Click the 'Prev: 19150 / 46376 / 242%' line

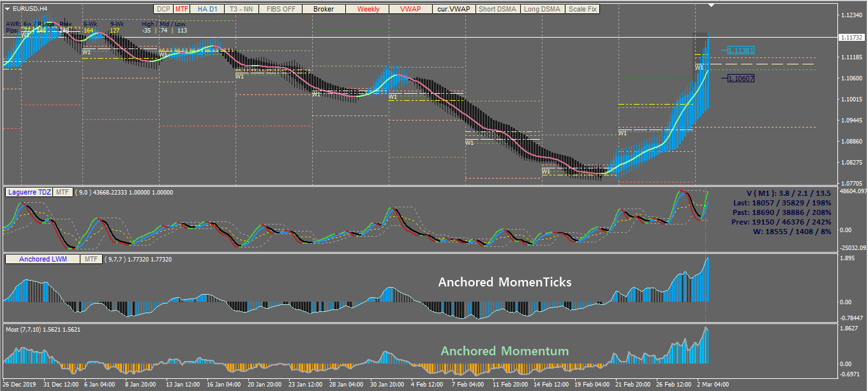click(782, 223)
